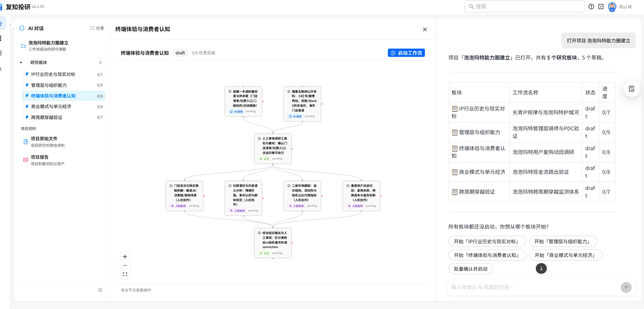Click 开始「管理层与组织能力」 suggestion
This screenshot has height=309, width=644.
point(563,241)
